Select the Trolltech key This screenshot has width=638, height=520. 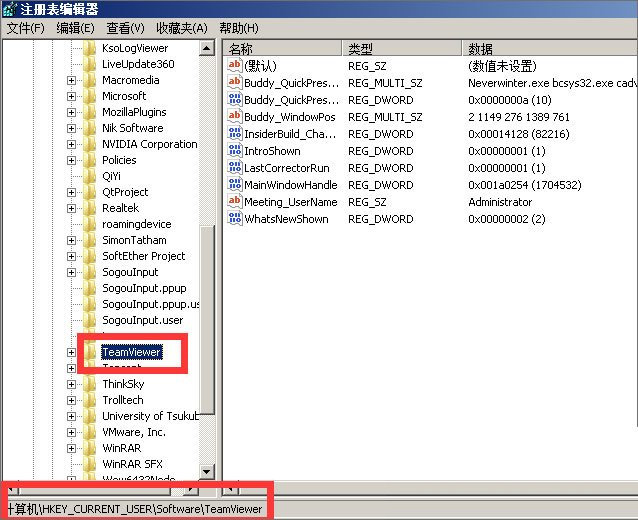[123, 400]
